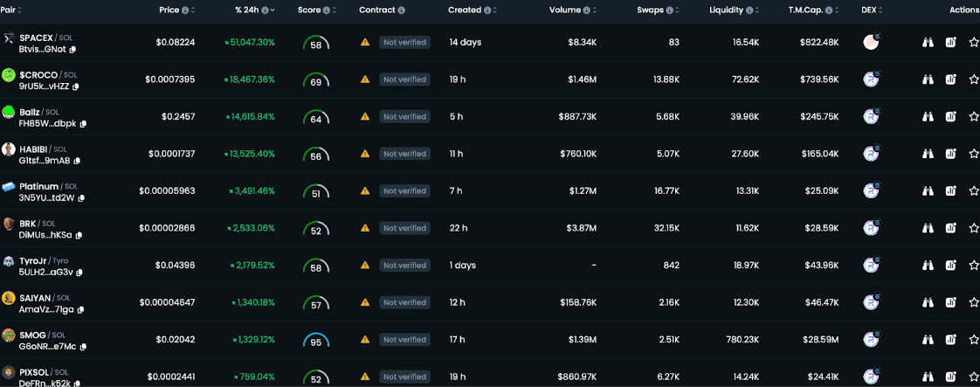This screenshot has height=387, width=980.
Task: Open binoculars explorer icon for SPACEX row
Action: click(x=928, y=43)
